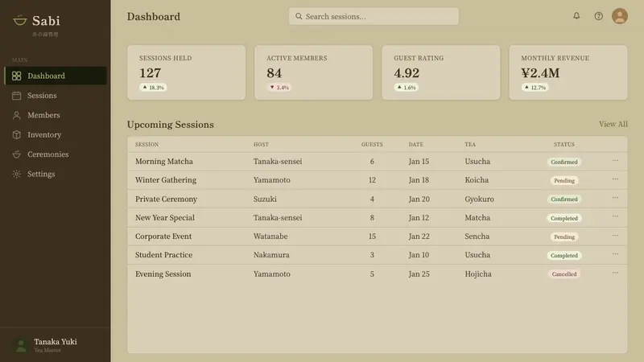
Task: Select the Corporate Event session name
Action: tap(163, 237)
